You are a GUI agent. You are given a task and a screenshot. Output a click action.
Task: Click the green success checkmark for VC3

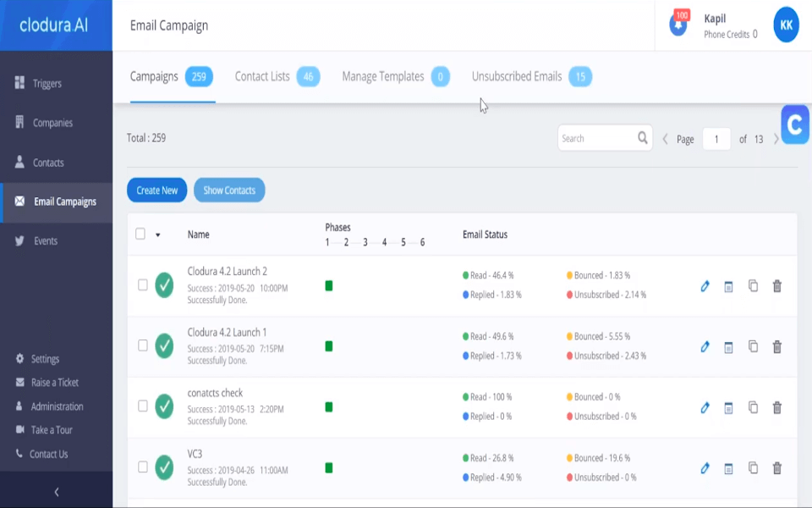click(x=164, y=467)
